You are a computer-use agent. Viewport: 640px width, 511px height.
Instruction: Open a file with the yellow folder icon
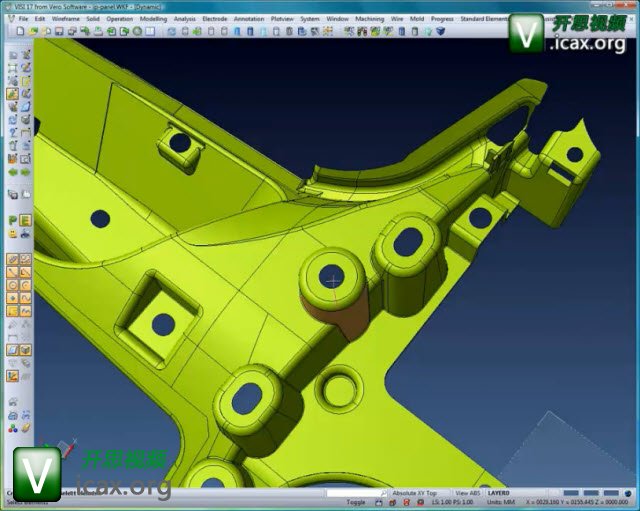[x=33, y=31]
